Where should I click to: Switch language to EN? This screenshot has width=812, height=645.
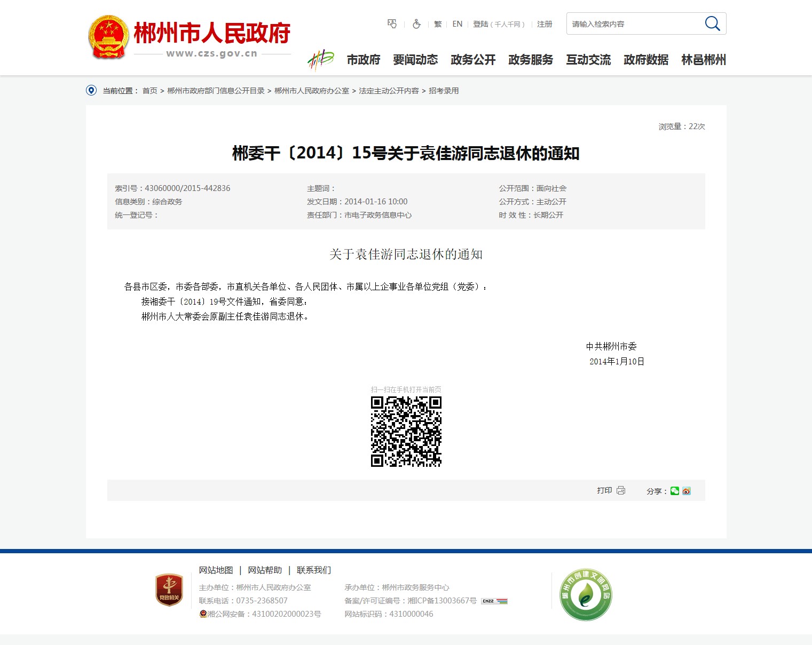tap(457, 24)
